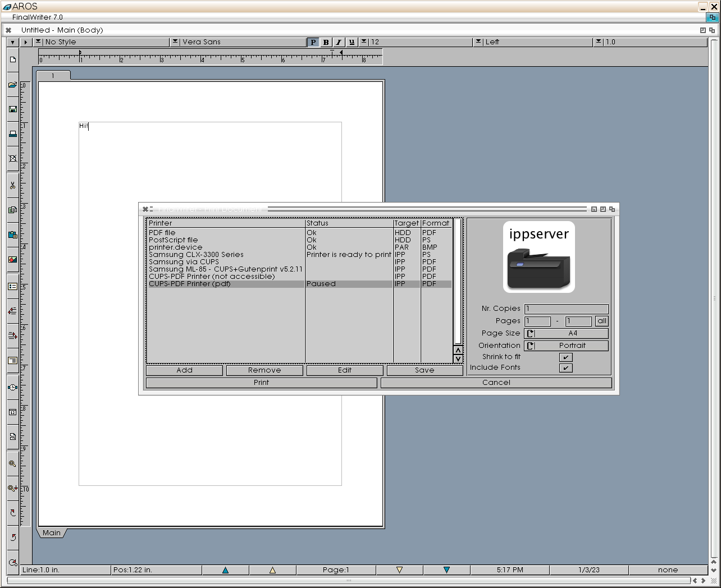Click the page icon below the calendar icon
Viewport: 721px width, 588px height.
(x=12, y=437)
